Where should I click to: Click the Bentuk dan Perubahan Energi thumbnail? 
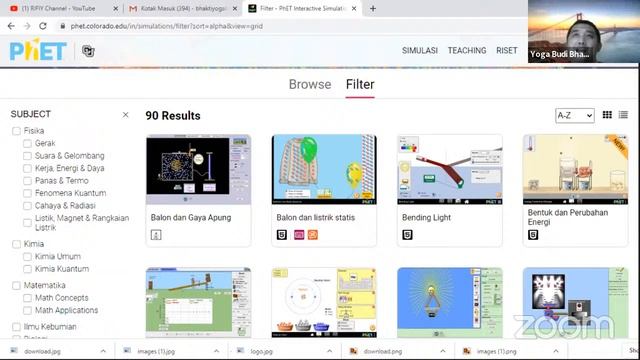tap(576, 169)
